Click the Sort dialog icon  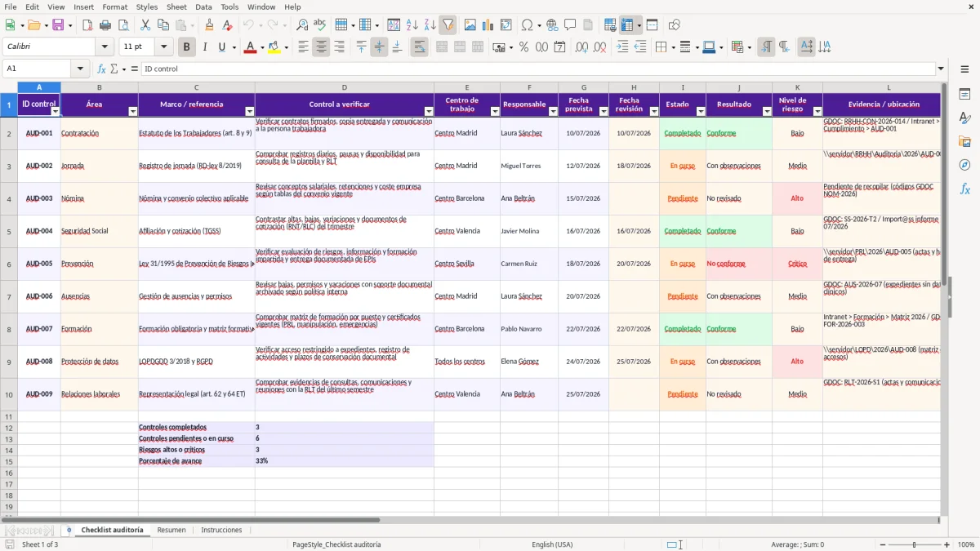tap(394, 25)
